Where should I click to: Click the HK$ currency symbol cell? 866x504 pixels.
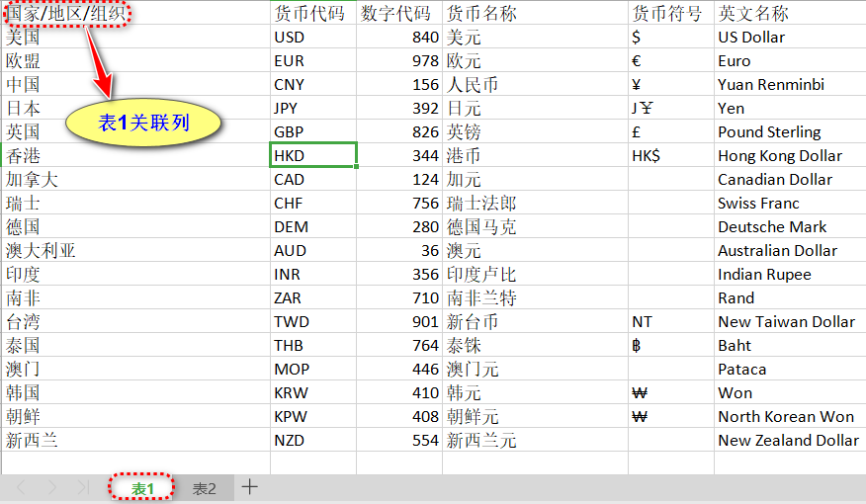pyautogui.click(x=670, y=156)
